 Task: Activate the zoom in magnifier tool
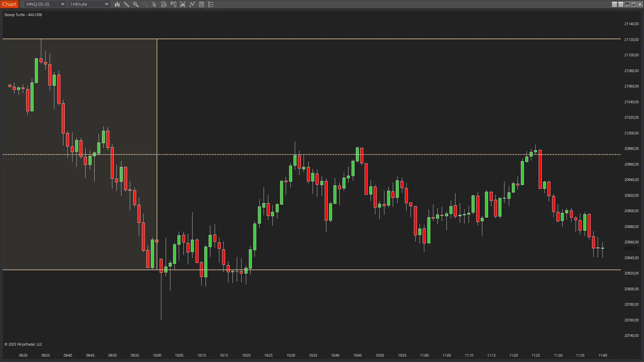[136, 4]
